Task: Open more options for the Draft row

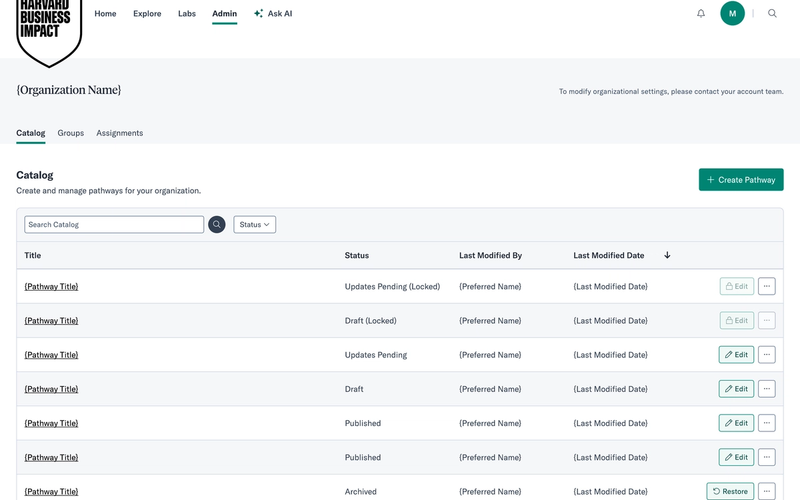Action: 766,389
